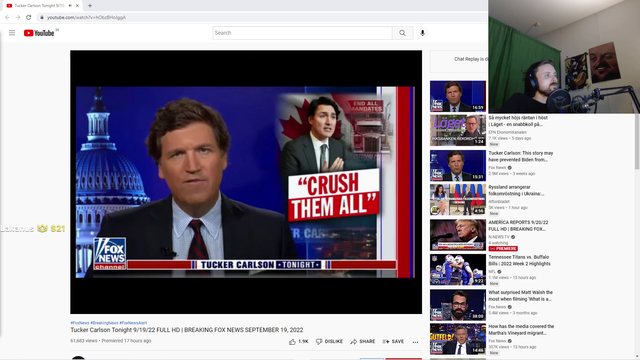This screenshot has width=640, height=360.
Task: Click the Aftonbladet channel name
Action: click(499, 202)
